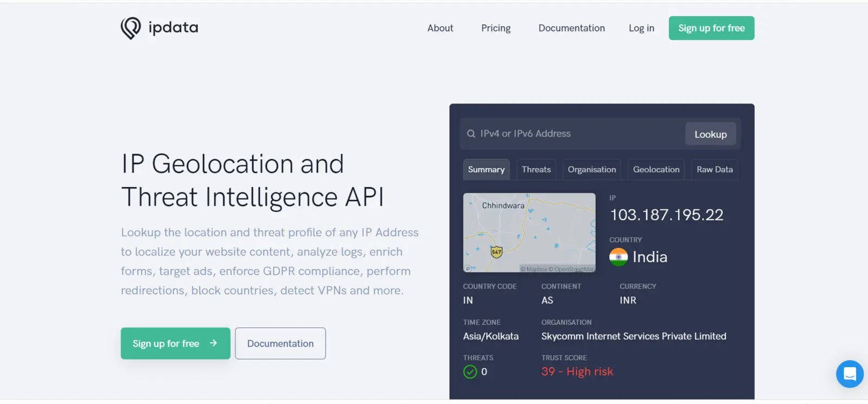The height and width of the screenshot is (404, 868).
Task: Click the time zone value Asia/Kolkata
Action: point(491,336)
